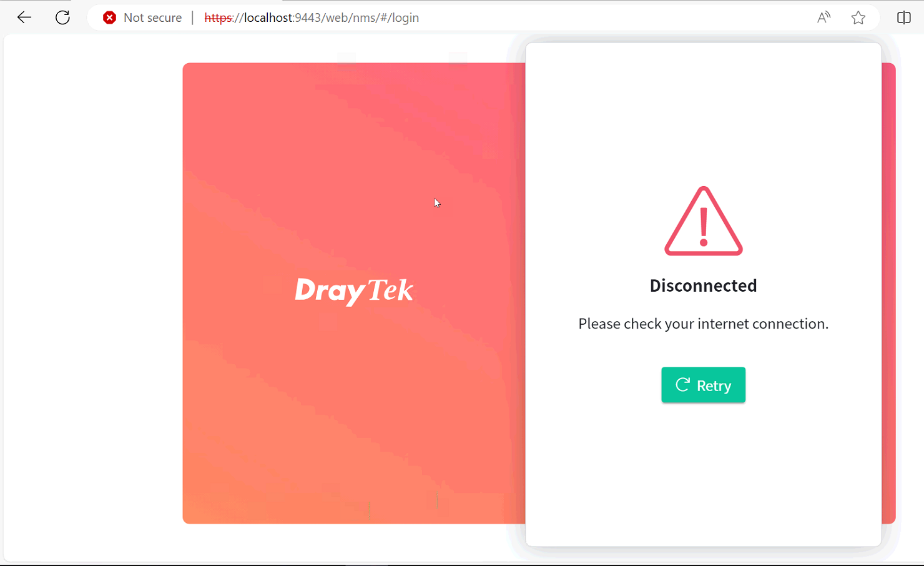The image size is (924, 566).
Task: Open split screen view icon
Action: tap(903, 17)
